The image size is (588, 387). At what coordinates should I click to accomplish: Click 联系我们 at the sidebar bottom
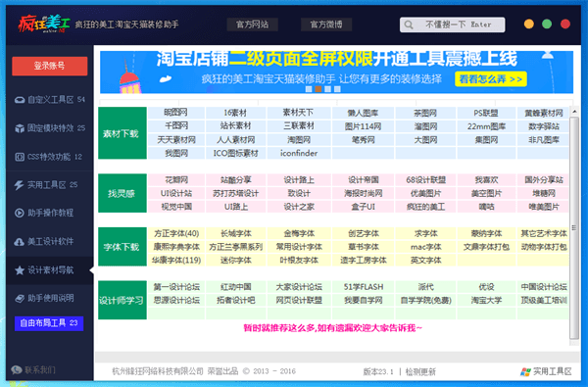[x=40, y=370]
